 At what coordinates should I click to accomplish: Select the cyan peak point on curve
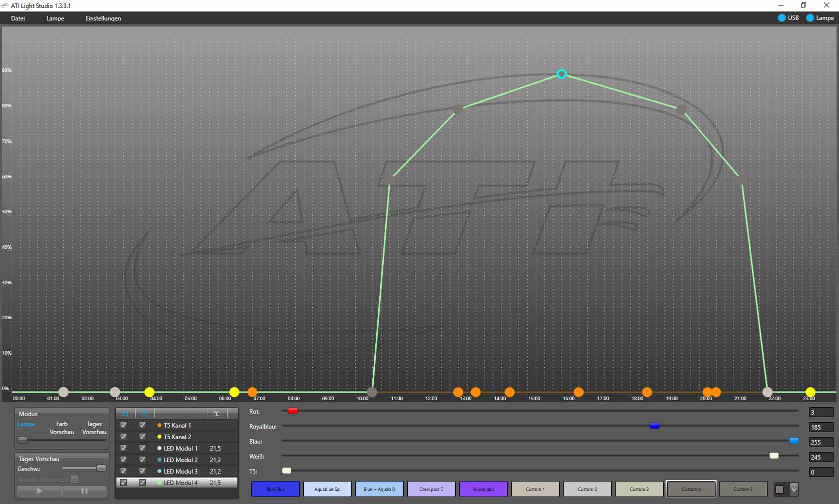pyautogui.click(x=561, y=74)
